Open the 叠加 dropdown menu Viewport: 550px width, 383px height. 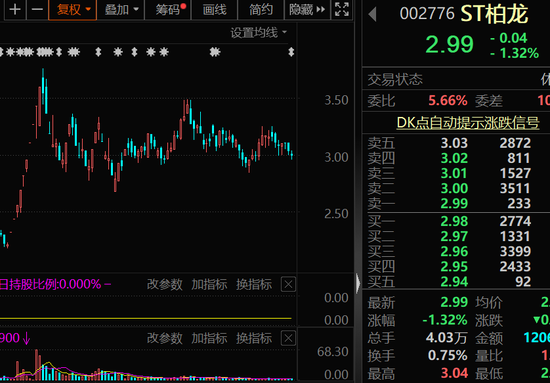coord(121,9)
